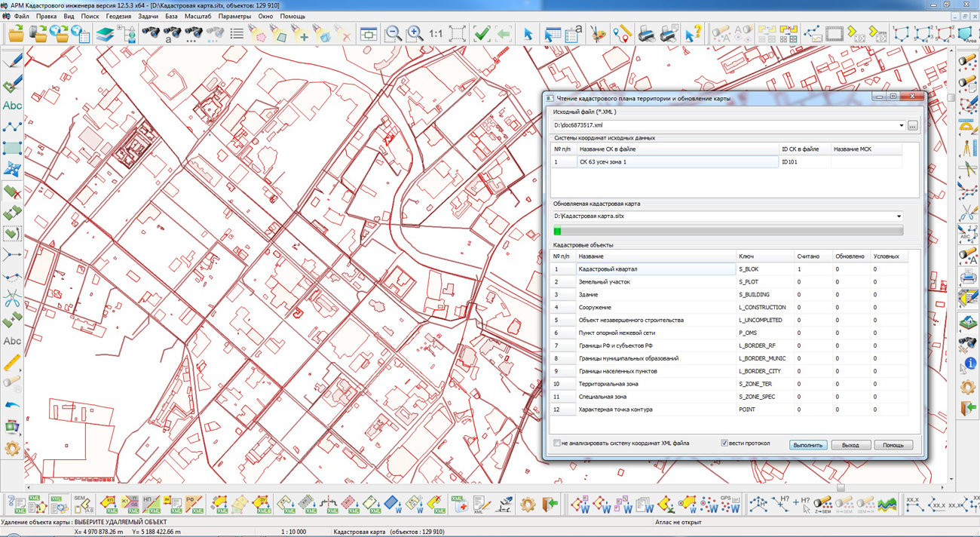Toggle 'вести протокол' checkbox

pos(724,443)
